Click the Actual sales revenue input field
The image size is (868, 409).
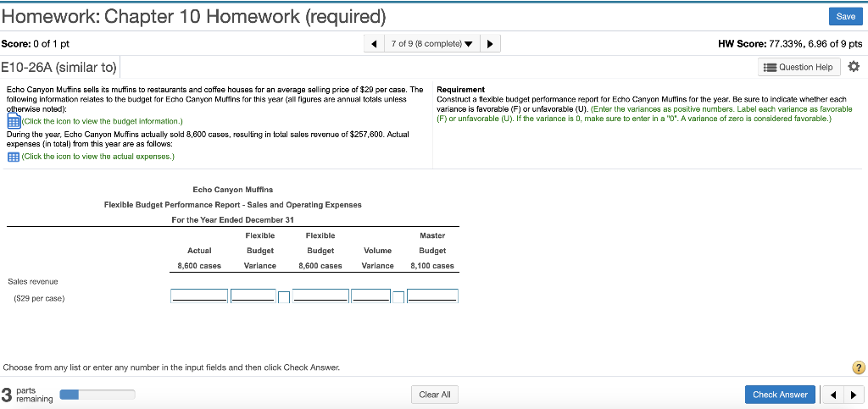pyautogui.click(x=199, y=296)
